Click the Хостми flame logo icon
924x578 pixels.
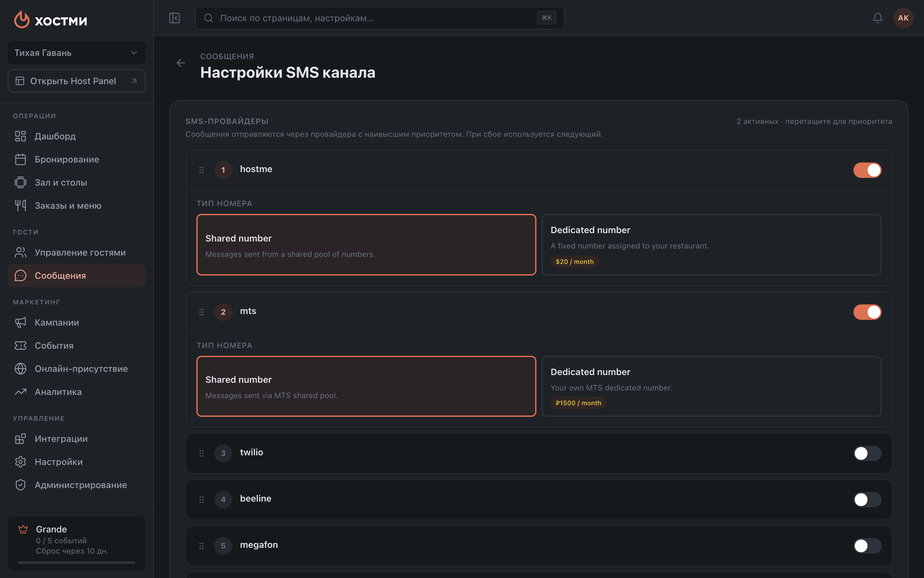click(22, 19)
